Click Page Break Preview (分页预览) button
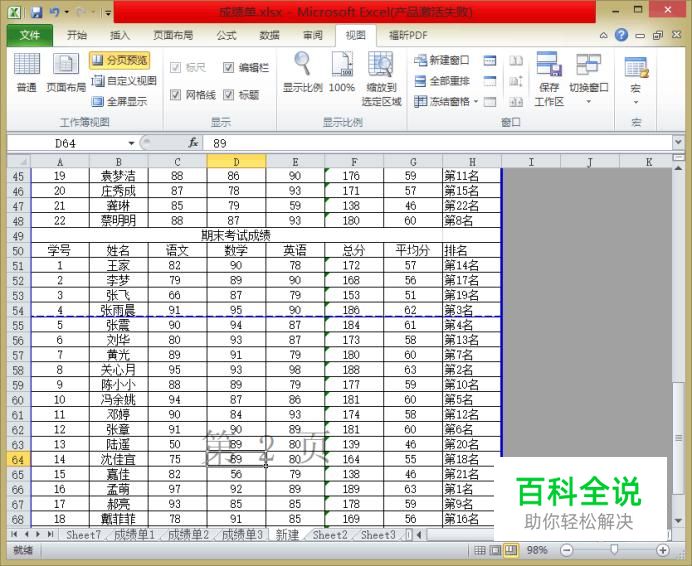Image resolution: width=692 pixels, height=566 pixels. pos(120,60)
